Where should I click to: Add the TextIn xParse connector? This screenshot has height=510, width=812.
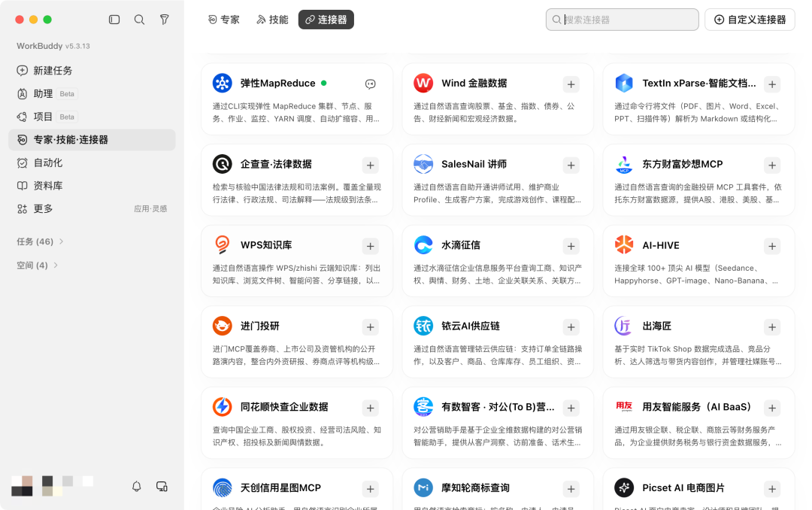pos(772,84)
